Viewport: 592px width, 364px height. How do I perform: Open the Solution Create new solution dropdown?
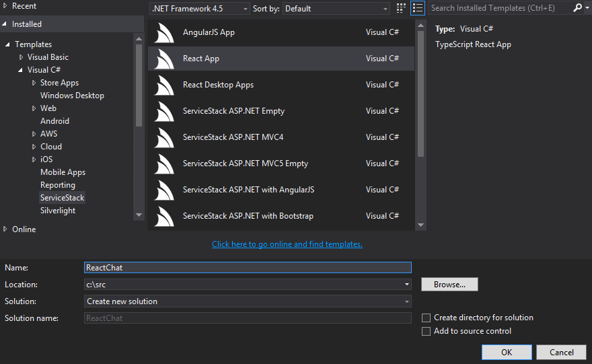pyautogui.click(x=248, y=301)
